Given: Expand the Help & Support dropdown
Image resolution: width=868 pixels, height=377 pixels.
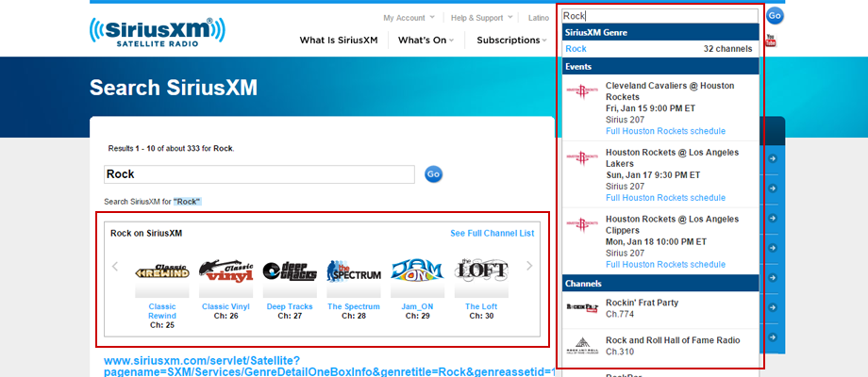Looking at the screenshot, I should coord(481,18).
